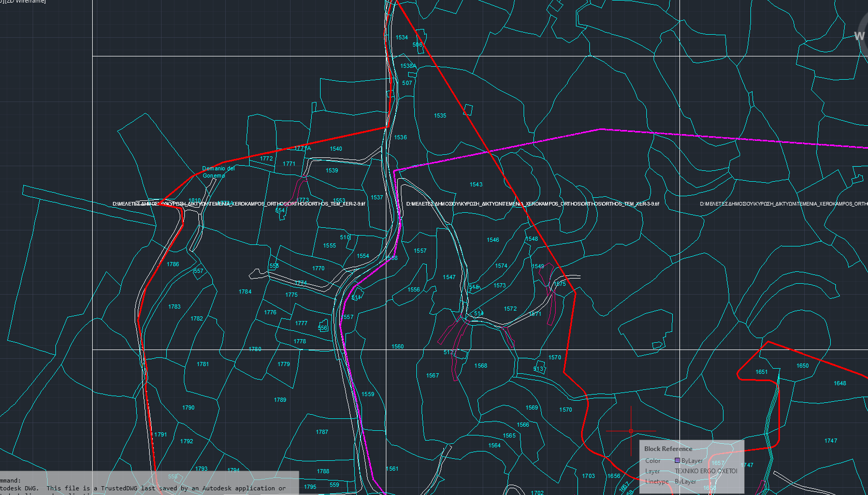This screenshot has height=495, width=868.
Task: Open the 2D Wireframe visual style control
Action: (x=25, y=2)
